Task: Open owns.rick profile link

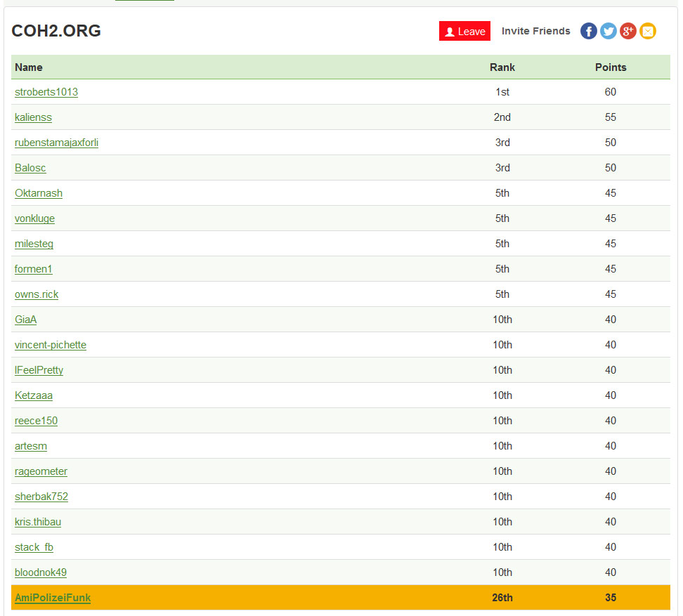Action: (37, 294)
